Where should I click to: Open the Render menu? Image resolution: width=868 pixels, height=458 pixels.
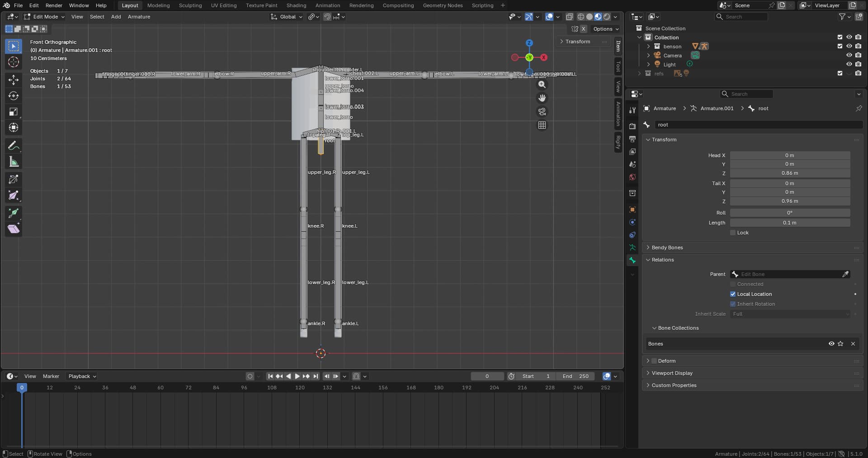[x=54, y=5]
